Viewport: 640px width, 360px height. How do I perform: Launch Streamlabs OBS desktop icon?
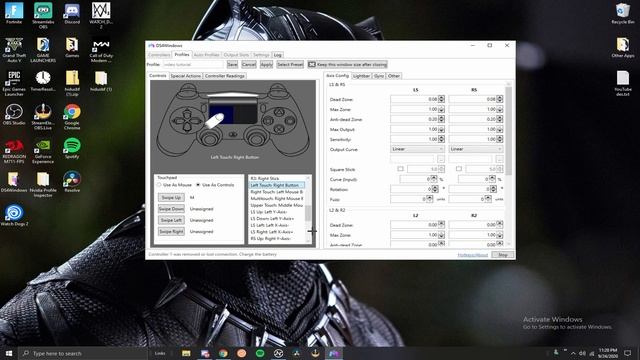point(43,15)
